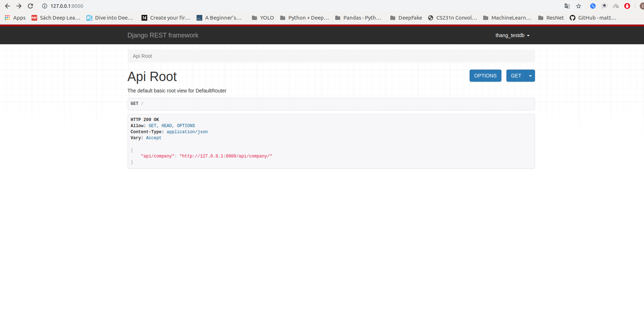Open the DeepFake bookmark folder
644x316 pixels.
[x=406, y=18]
